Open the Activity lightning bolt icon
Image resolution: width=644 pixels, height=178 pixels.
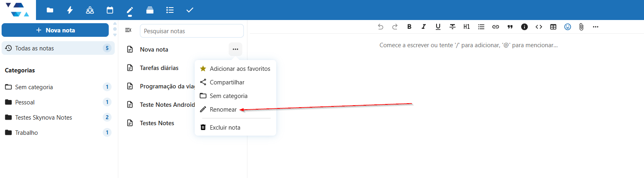70,10
